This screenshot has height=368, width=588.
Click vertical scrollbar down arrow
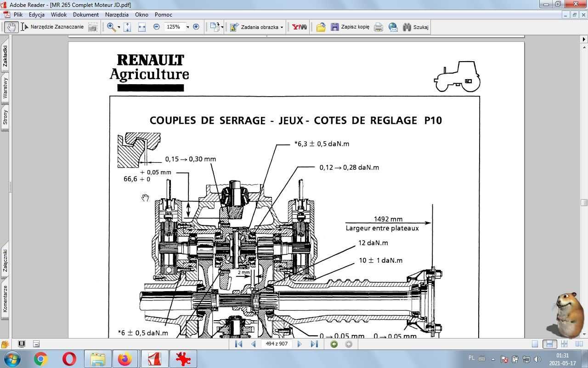tap(584, 334)
